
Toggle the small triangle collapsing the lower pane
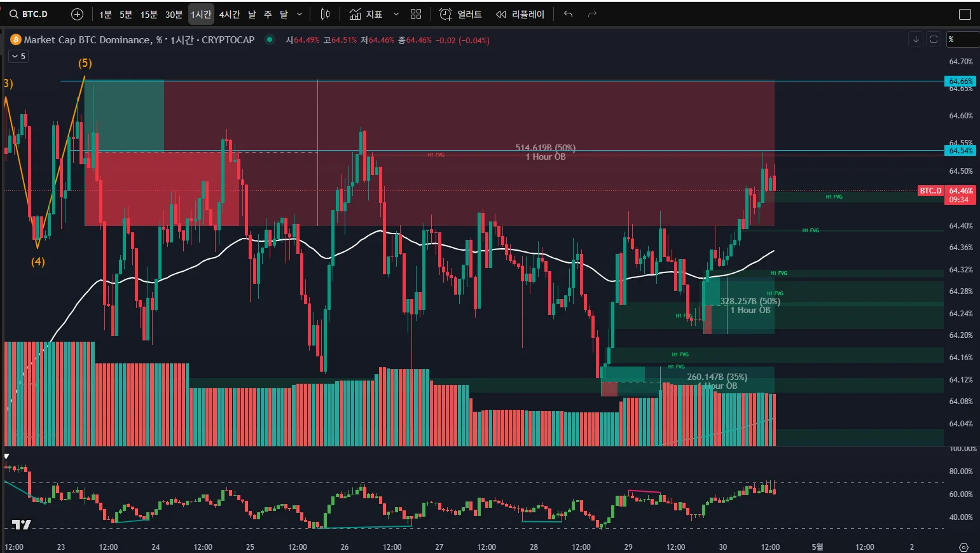pyautogui.click(x=6, y=456)
